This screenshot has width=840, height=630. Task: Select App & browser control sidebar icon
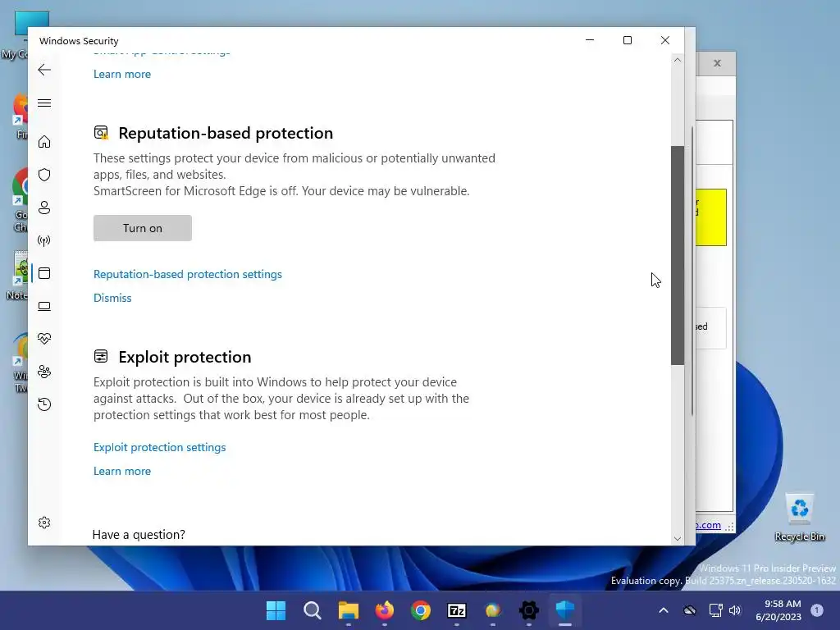[44, 273]
